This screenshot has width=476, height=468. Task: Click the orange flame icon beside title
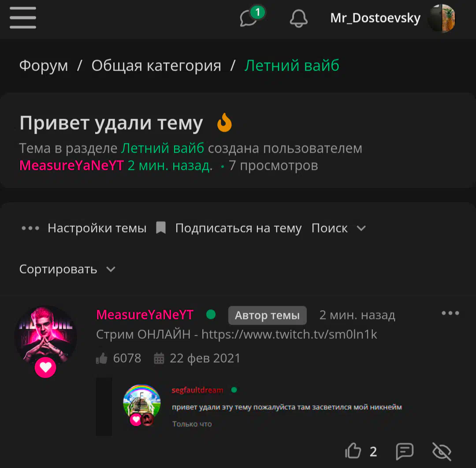[225, 123]
